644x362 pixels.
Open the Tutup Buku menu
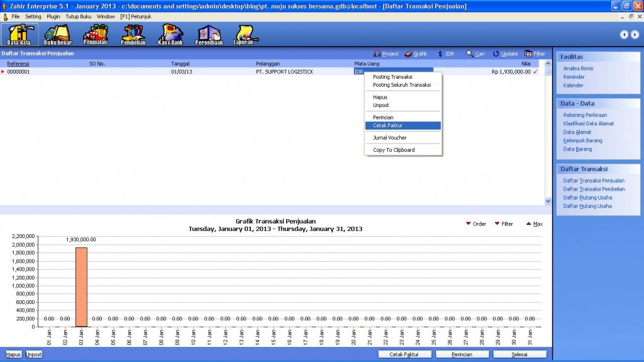pyautogui.click(x=78, y=16)
